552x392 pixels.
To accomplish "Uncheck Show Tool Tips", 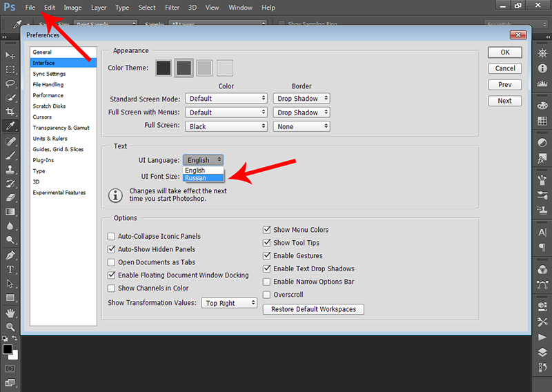I will click(267, 243).
